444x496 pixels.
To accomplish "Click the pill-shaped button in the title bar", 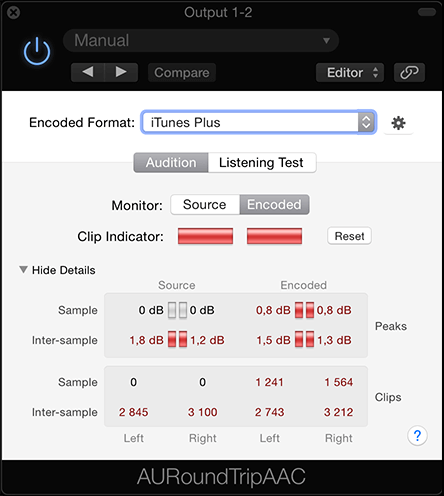I will pos(427,12).
